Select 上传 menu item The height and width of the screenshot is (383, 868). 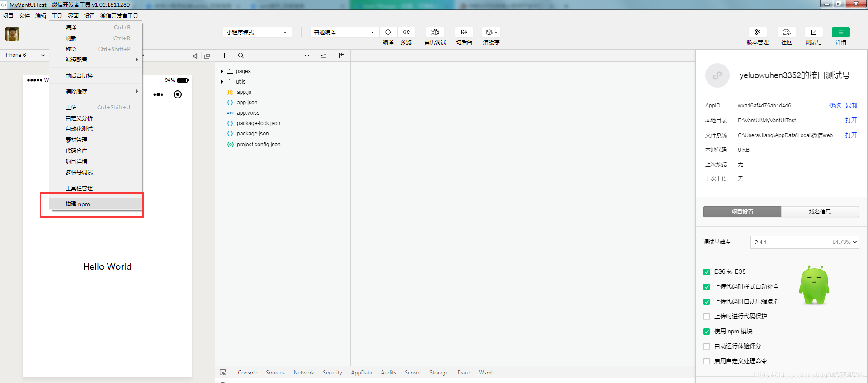[95, 107]
